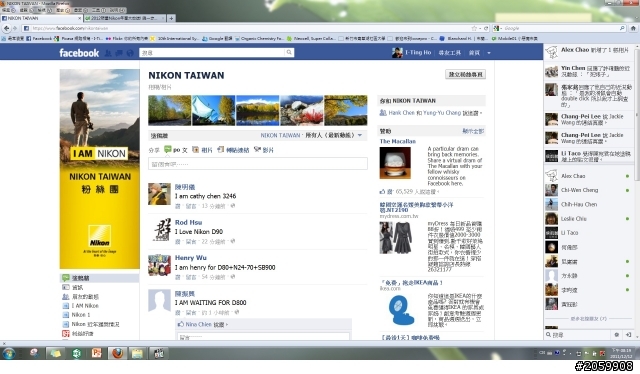Collapse the chat sidebar with the arrow icon
This screenshot has width=640, height=374.
629,335
